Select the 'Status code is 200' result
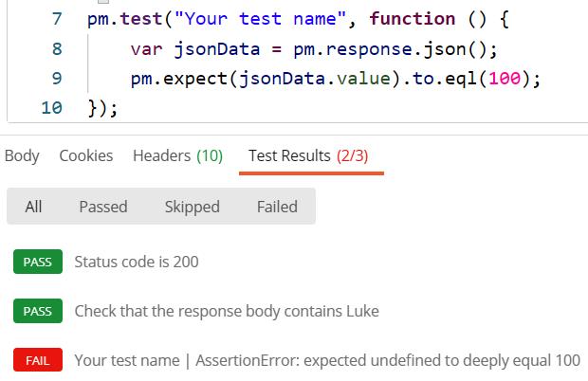 (137, 263)
